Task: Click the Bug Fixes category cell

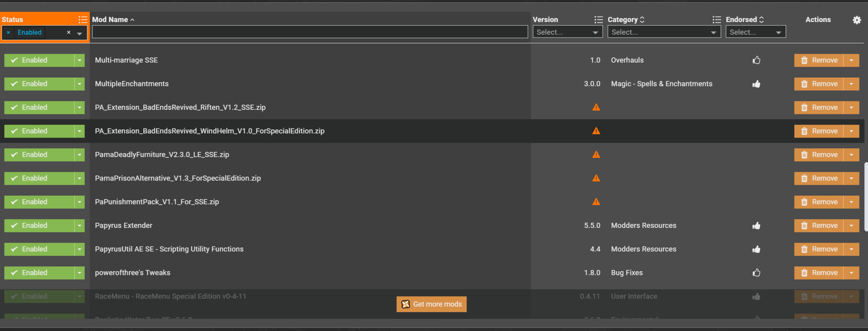Action: pos(627,272)
